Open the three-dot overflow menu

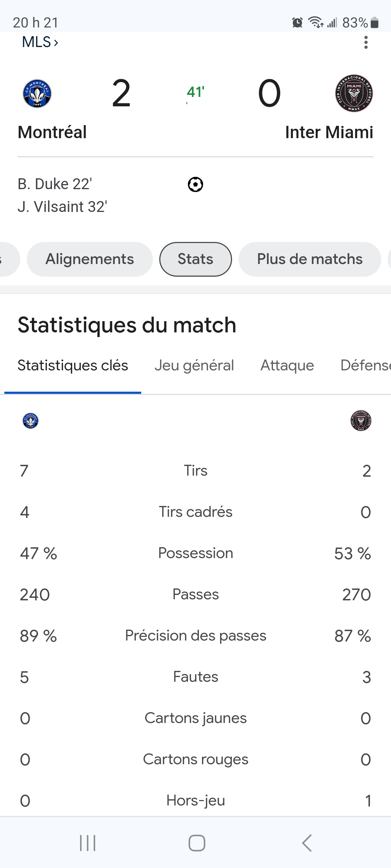(366, 42)
